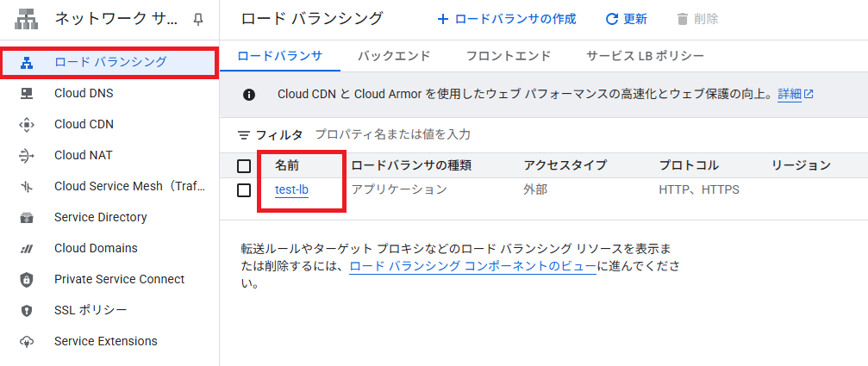Click the filter icon next to フィルタ
The width and height of the screenshot is (868, 366).
pyautogui.click(x=244, y=135)
